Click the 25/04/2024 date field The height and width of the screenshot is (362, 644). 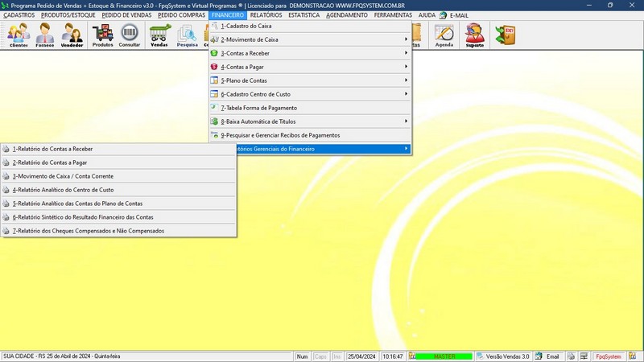(361, 356)
